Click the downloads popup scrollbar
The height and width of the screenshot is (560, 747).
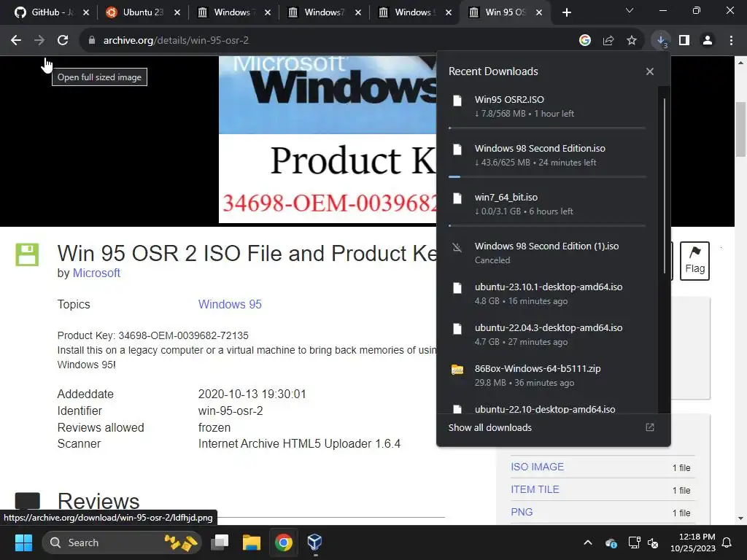(664, 186)
